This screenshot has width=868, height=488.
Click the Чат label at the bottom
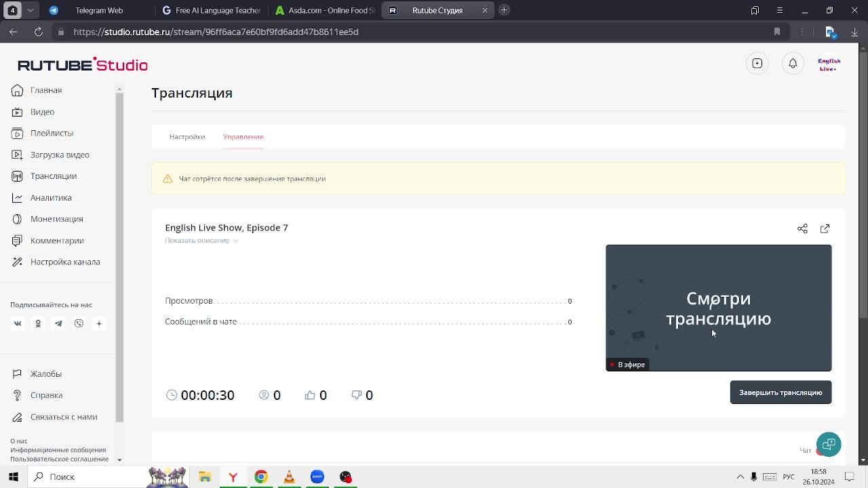point(805,451)
